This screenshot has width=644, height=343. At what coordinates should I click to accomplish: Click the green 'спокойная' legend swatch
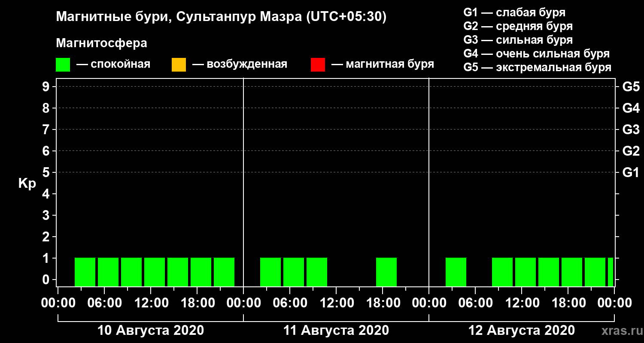click(x=63, y=65)
